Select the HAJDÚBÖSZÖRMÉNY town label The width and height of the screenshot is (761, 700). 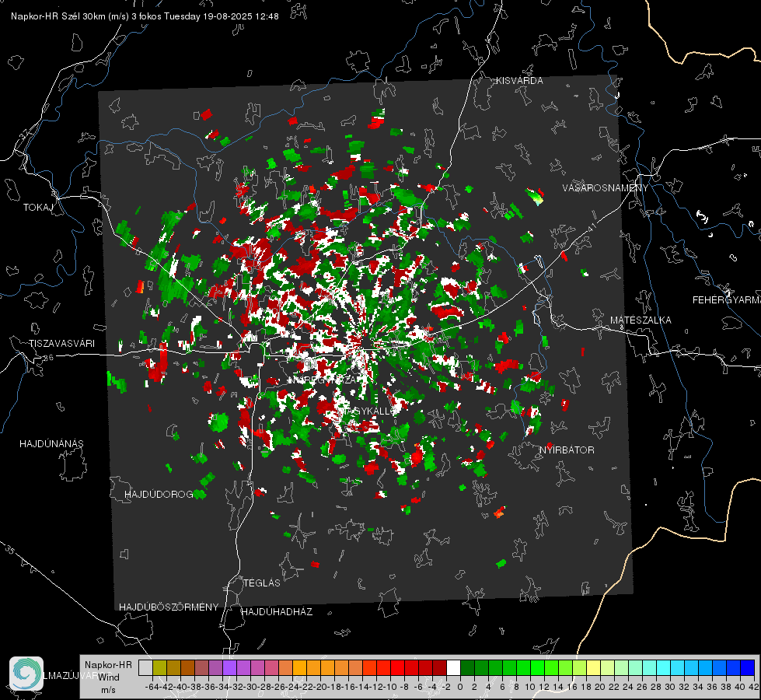pos(169,607)
